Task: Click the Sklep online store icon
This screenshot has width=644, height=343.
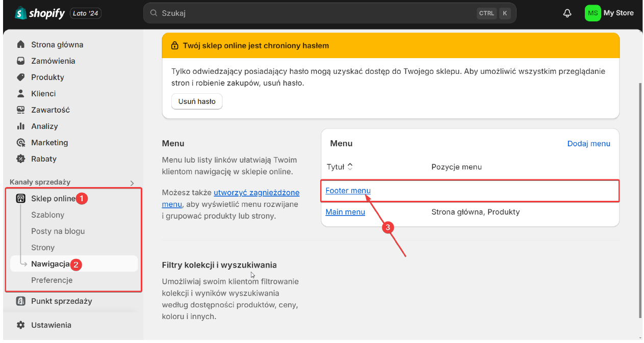Action: 21,198
